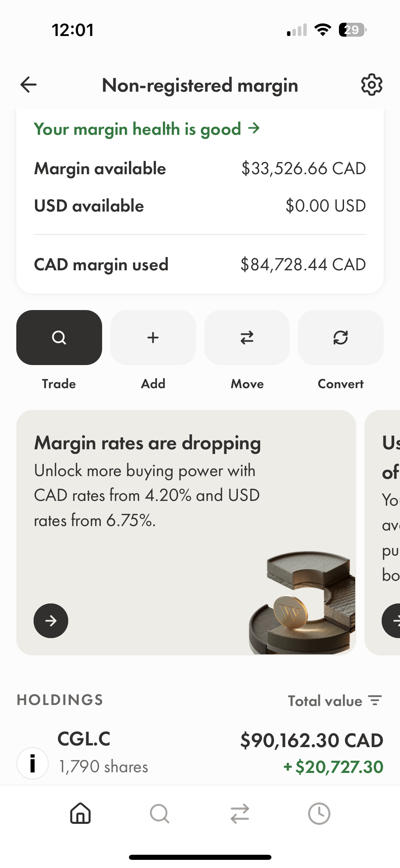Tap the filter lines icon beside Total value
Image resolution: width=400 pixels, height=868 pixels.
(x=375, y=701)
